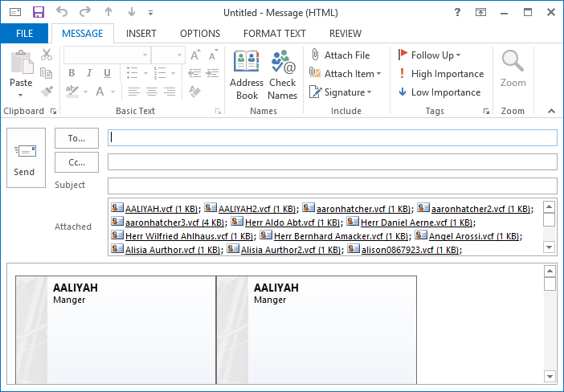The width and height of the screenshot is (564, 392).
Task: Open the Help question mark
Action: point(457,13)
